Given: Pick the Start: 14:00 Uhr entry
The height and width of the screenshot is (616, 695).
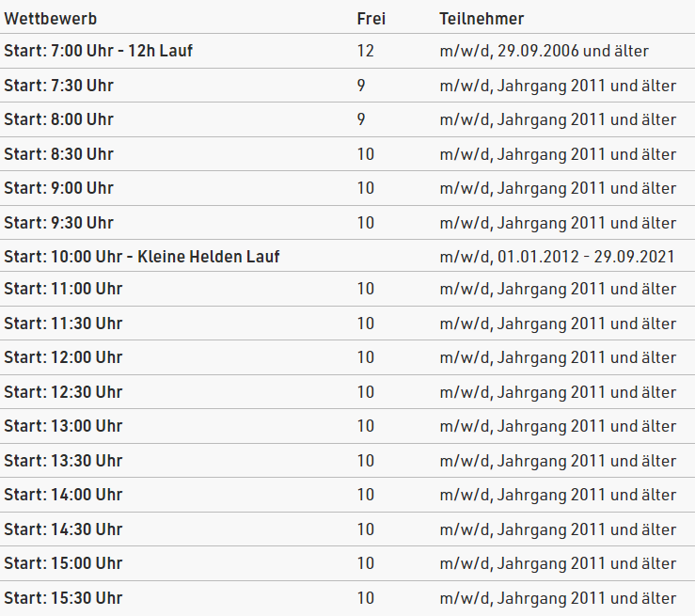Looking at the screenshot, I should click(x=348, y=495).
